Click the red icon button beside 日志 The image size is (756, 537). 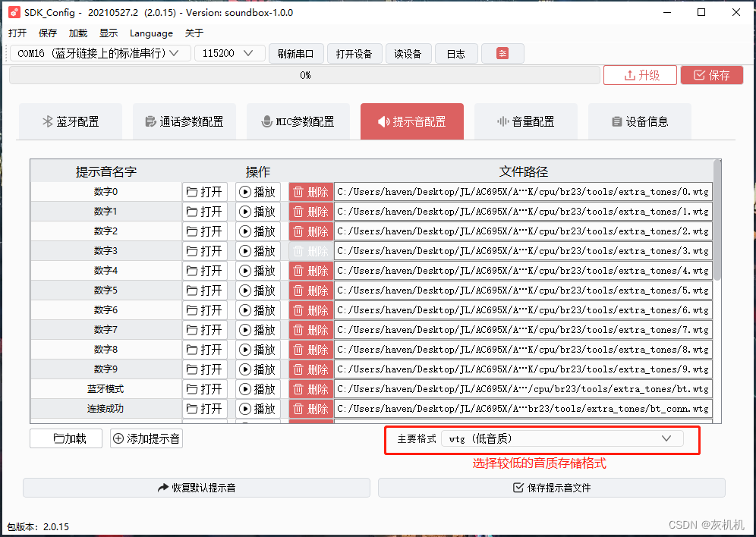502,53
